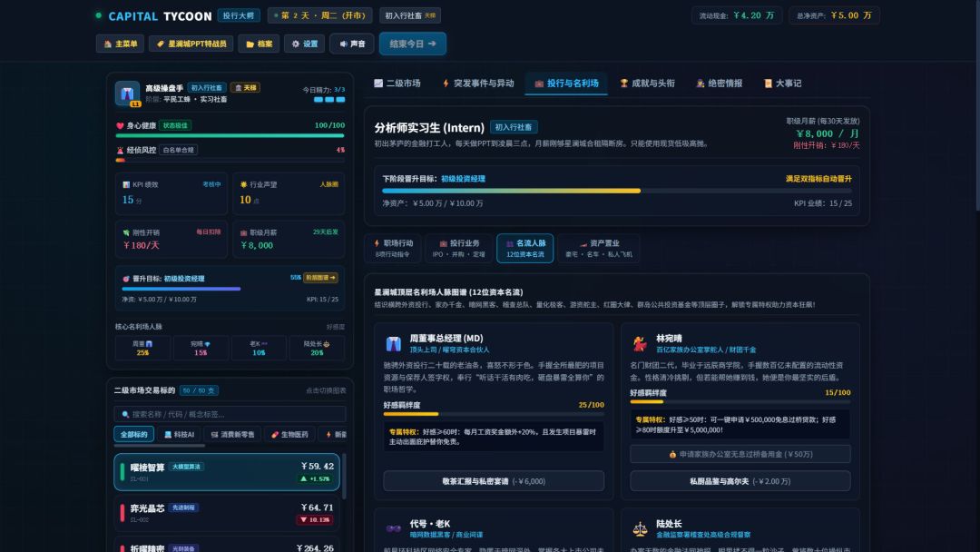This screenshot has width=980, height=552.
Task: Click the suit icon on 周董事总经理 card
Action: (x=393, y=343)
